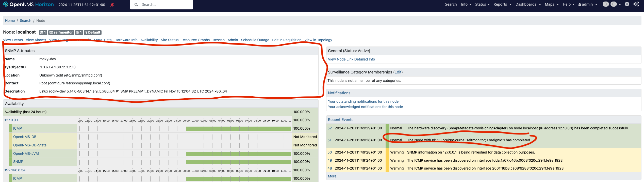Open View Node Link Detailed Info

click(351, 59)
